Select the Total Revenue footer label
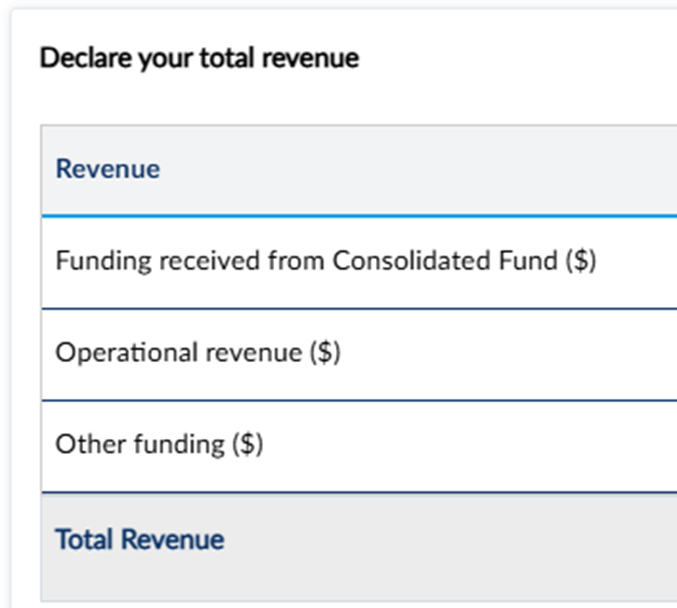The width and height of the screenshot is (677, 608). 140,540
